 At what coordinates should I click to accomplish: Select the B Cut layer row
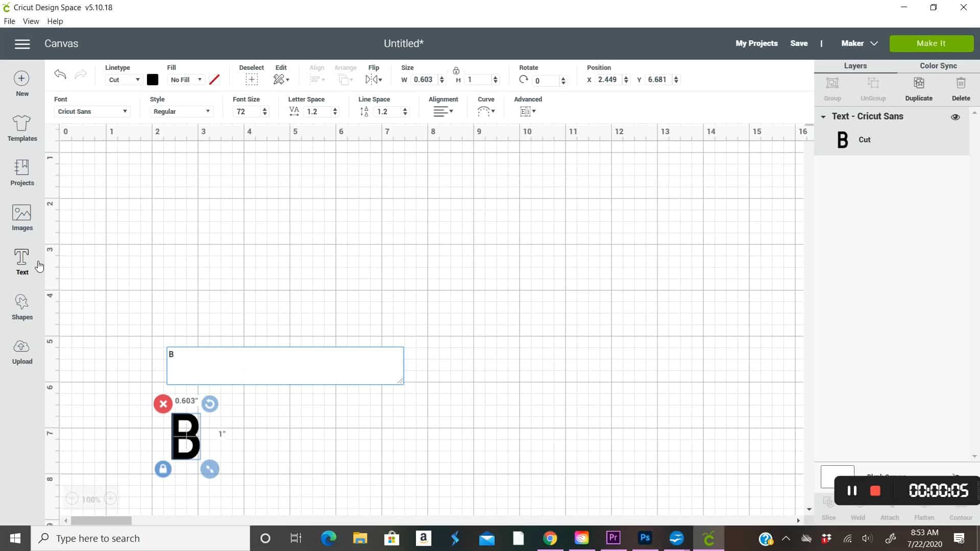pyautogui.click(x=891, y=140)
